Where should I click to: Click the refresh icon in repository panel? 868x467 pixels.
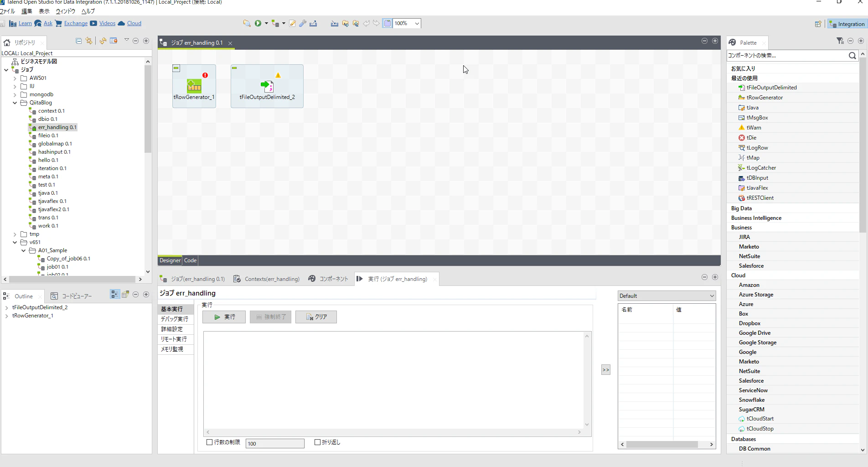click(103, 41)
